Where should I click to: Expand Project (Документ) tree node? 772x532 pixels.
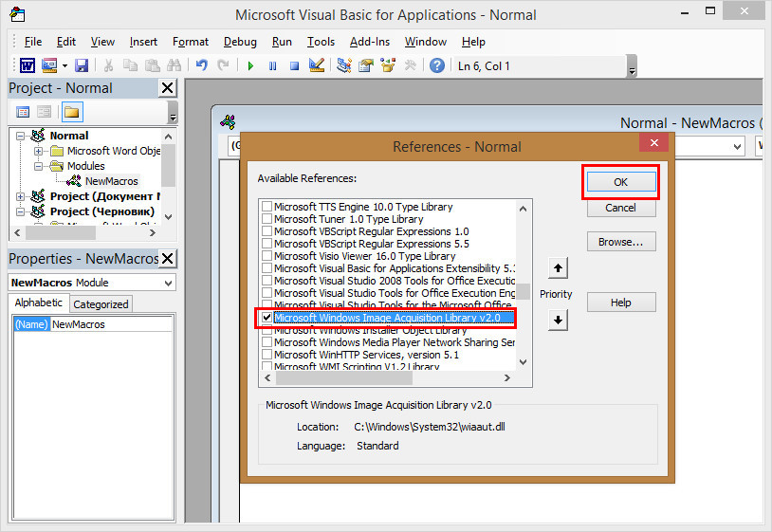click(x=20, y=197)
